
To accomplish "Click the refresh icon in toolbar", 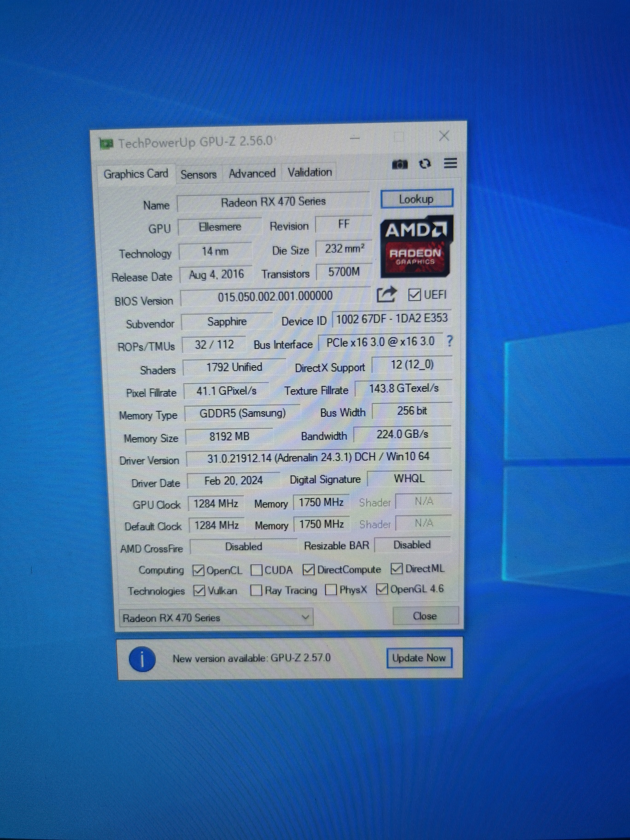I will coord(425,164).
